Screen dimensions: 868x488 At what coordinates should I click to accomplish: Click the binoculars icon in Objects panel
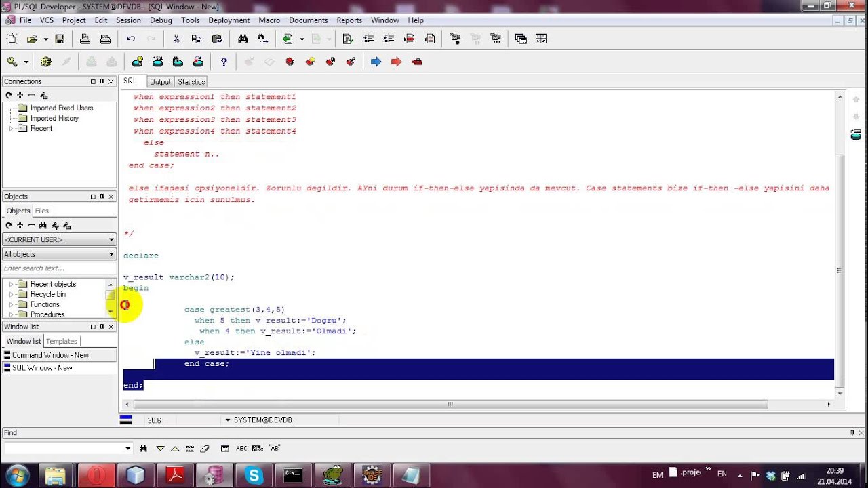[43, 226]
